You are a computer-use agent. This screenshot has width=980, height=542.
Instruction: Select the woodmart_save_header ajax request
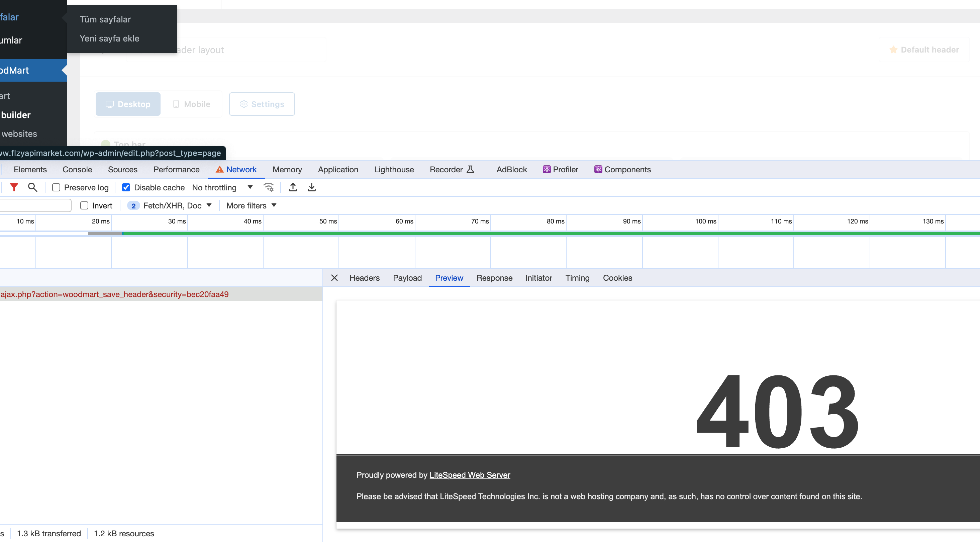tap(114, 294)
